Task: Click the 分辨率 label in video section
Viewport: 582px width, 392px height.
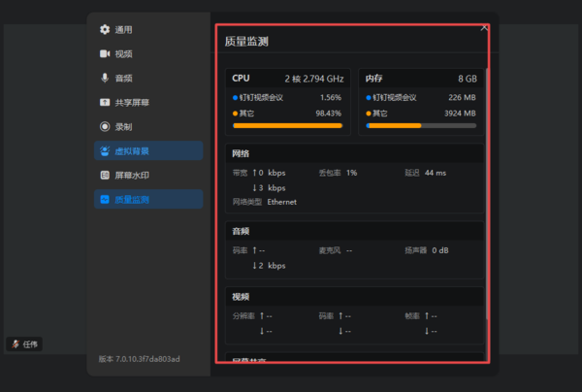Action: pos(243,316)
